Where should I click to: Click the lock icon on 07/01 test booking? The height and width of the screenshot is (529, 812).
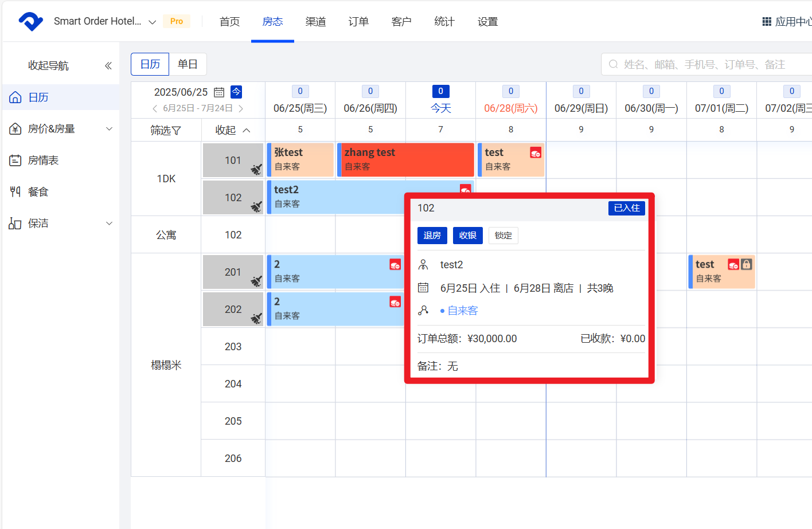coord(746,264)
